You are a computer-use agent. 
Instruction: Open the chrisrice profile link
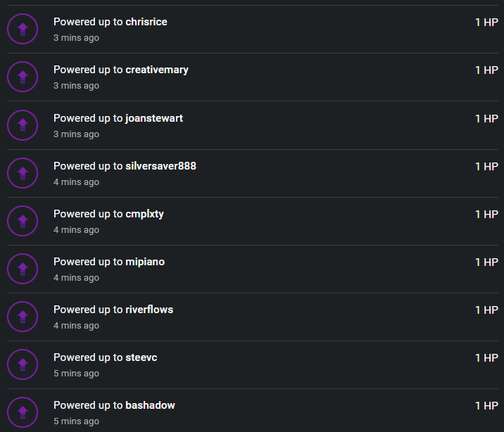click(146, 22)
